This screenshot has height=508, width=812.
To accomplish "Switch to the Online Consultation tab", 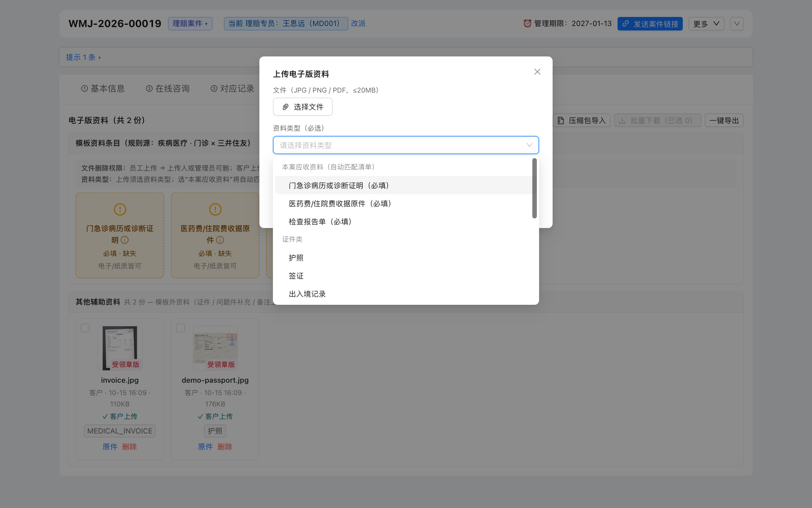I will tap(168, 88).
